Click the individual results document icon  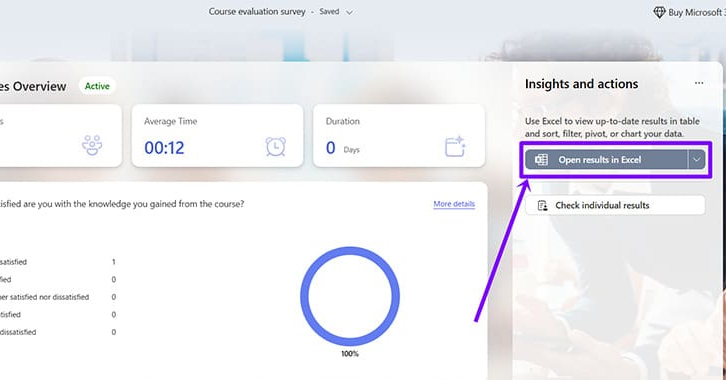[542, 205]
